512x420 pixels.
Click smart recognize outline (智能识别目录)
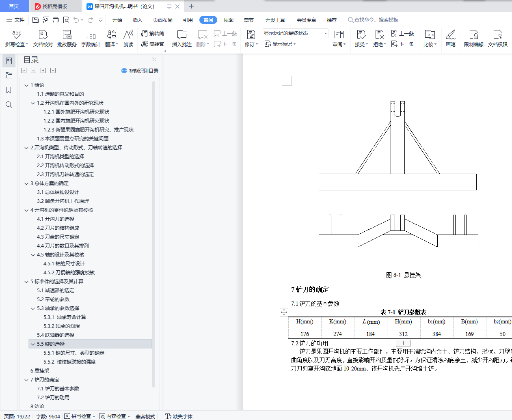(x=140, y=71)
